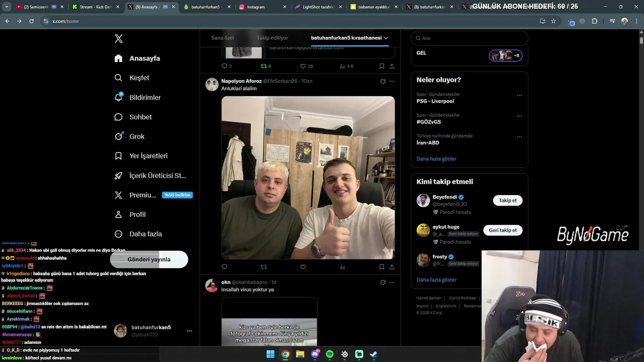The width and height of the screenshot is (644, 362).
Task: Open Bildirimler notifications page
Action: pos(137,98)
